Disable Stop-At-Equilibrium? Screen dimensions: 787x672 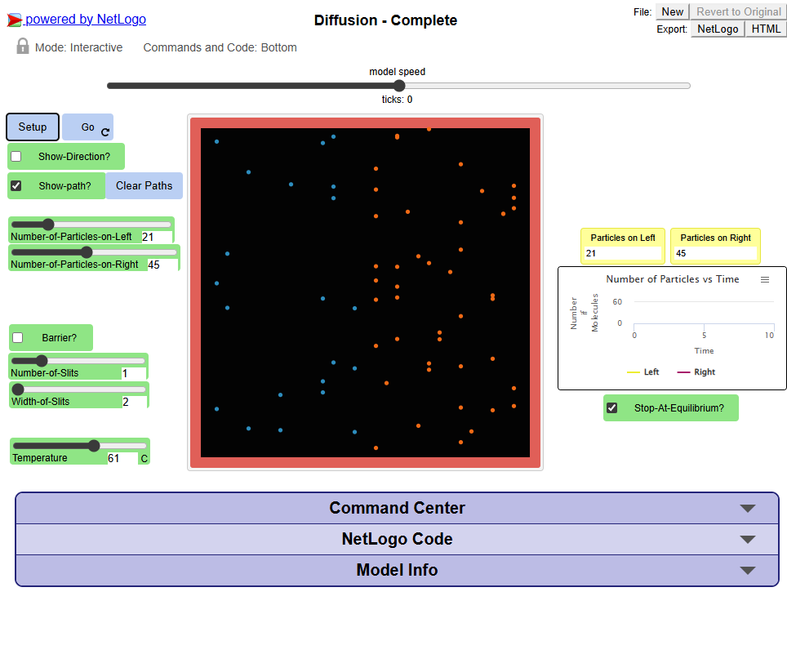tap(612, 407)
